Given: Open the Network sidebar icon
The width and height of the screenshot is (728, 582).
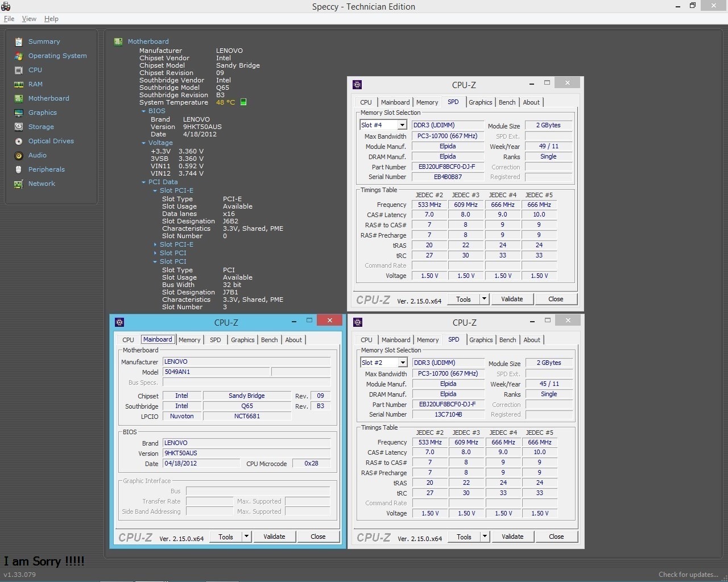Looking at the screenshot, I should click(19, 184).
